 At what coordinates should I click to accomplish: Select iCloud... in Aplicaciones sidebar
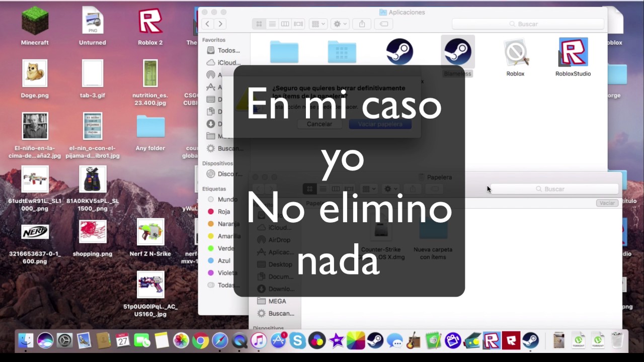pyautogui.click(x=223, y=62)
